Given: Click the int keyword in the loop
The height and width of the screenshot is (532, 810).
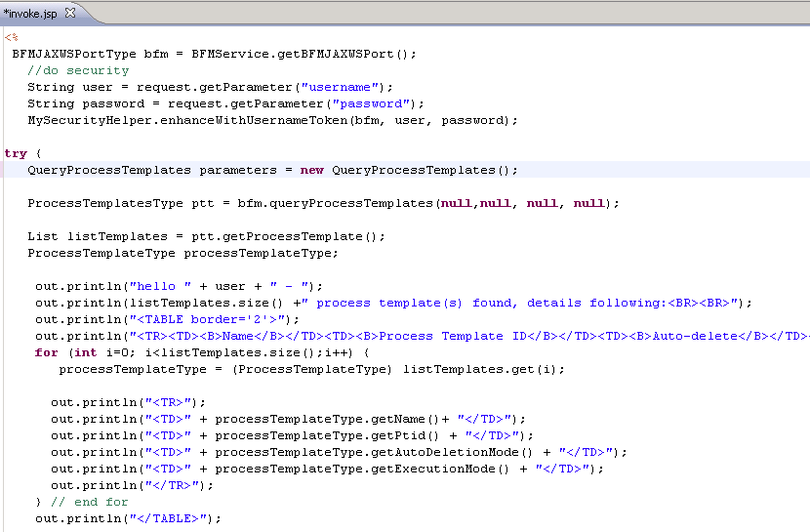Looking at the screenshot, I should [x=86, y=352].
